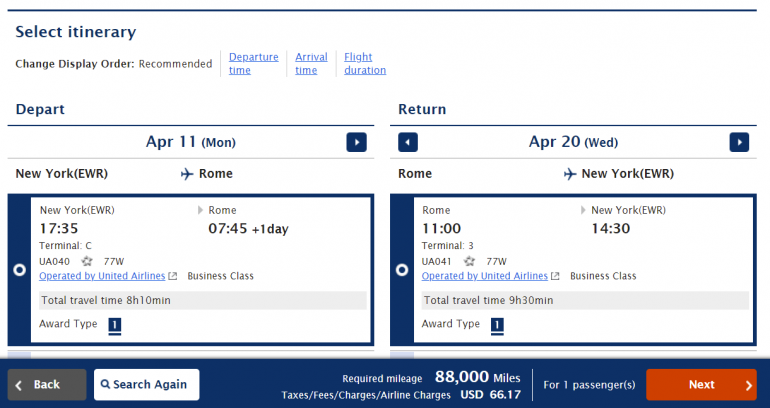Go to previous return date arrow
The width and height of the screenshot is (770, 408).
[408, 142]
